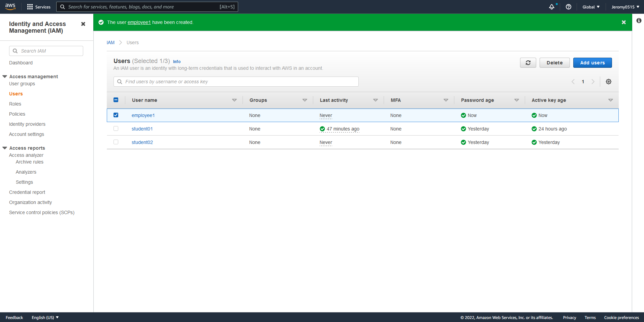The width and height of the screenshot is (644, 322).
Task: Open Identity providers in the sidebar
Action: point(27,124)
